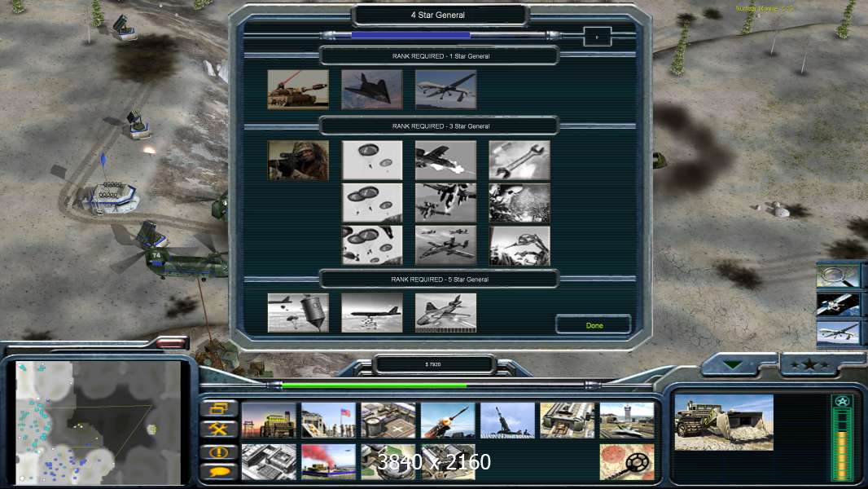
Task: Click the crossed tools idle worker button
Action: point(219,429)
